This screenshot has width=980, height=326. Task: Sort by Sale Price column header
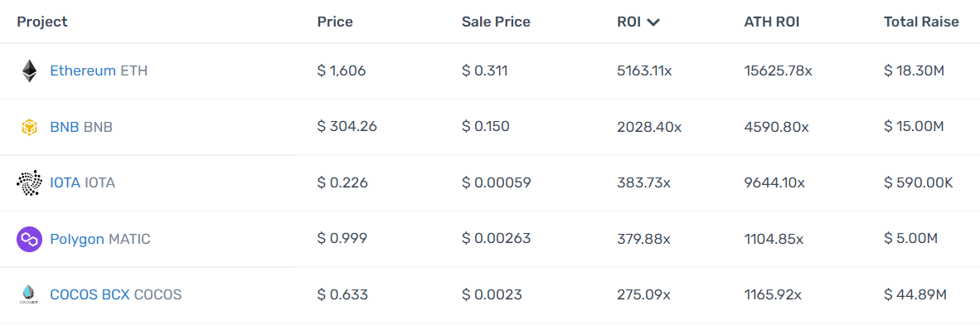click(x=496, y=22)
